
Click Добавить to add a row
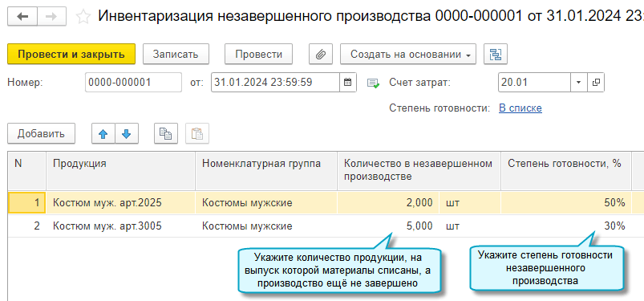(x=41, y=133)
